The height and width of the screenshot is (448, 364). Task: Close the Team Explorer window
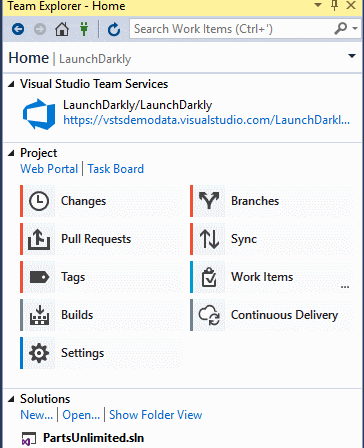point(351,5)
